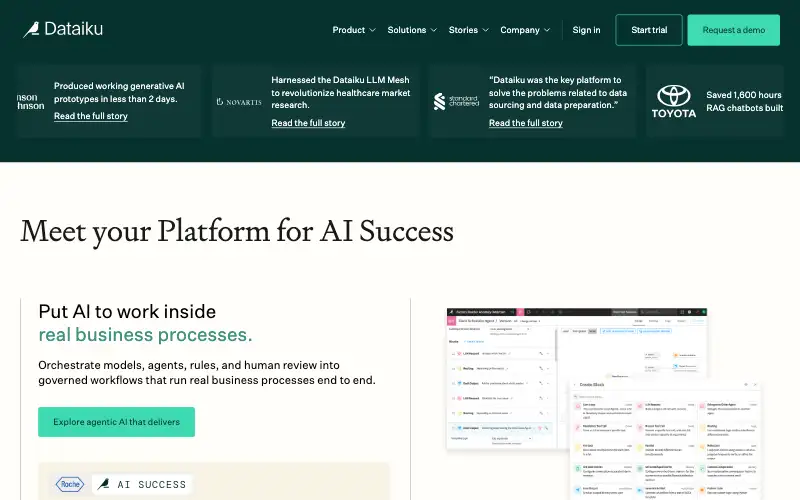This screenshot has width=800, height=500.
Task: Expand the Company chevron arrow
Action: (547, 30)
